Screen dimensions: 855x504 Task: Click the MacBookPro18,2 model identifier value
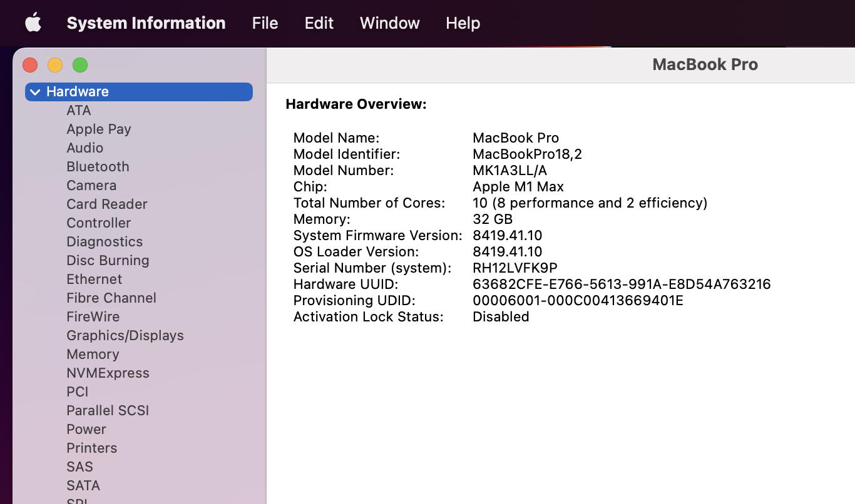[x=527, y=154]
